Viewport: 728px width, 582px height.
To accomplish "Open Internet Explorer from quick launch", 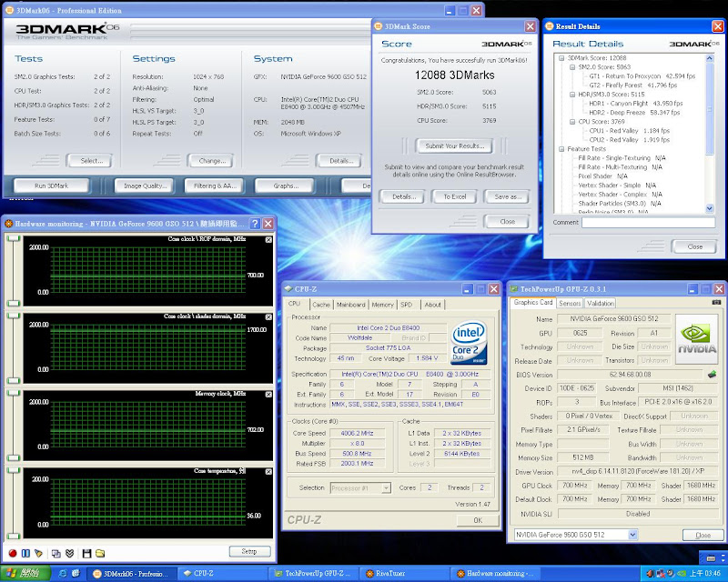I will (x=63, y=574).
